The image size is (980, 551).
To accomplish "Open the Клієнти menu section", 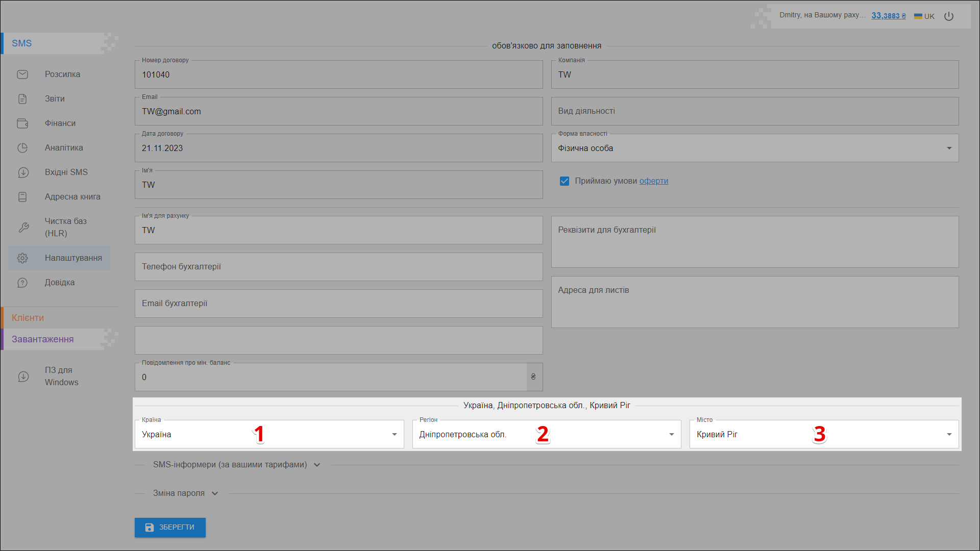I will pos(28,318).
